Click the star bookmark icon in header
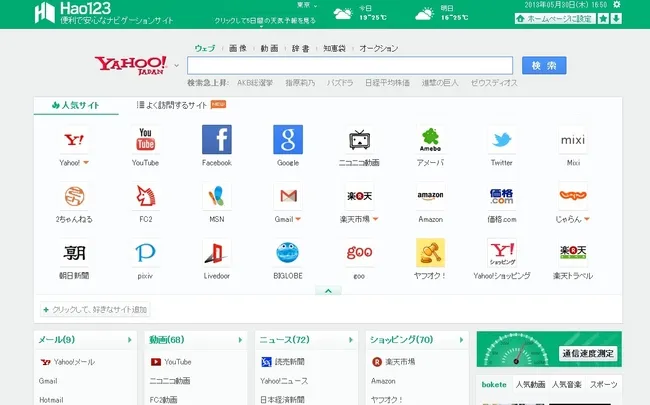This screenshot has width=650, height=405. 604,18
